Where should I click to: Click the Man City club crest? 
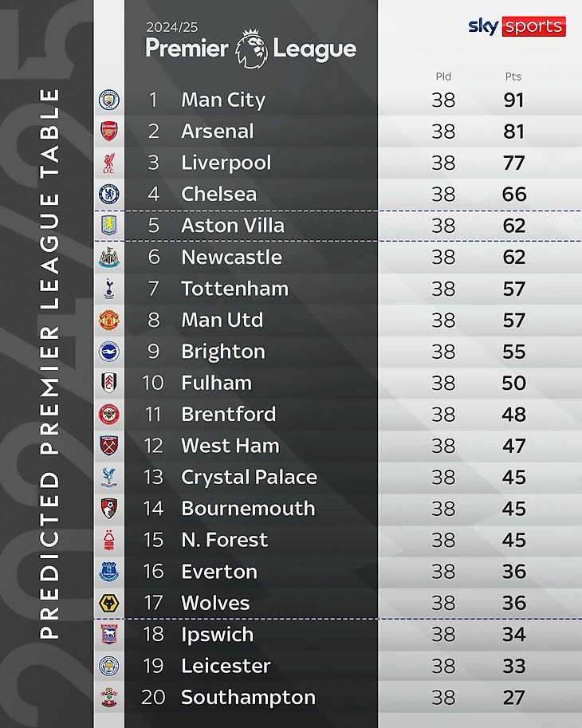[109, 100]
